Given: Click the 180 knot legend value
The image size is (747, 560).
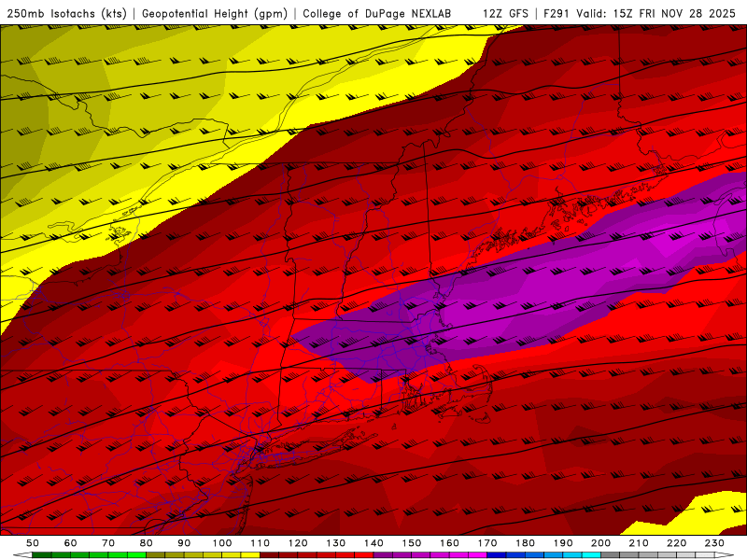Looking at the screenshot, I should point(525,543).
